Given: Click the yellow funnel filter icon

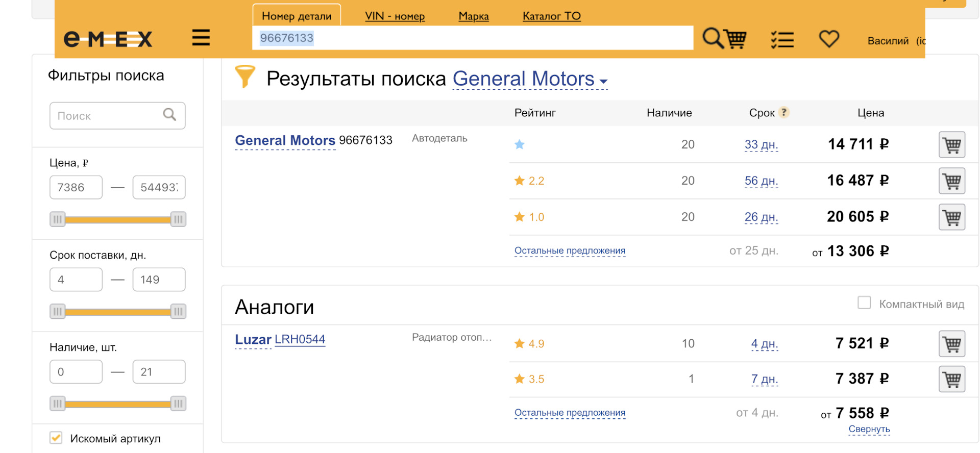Looking at the screenshot, I should point(244,77).
